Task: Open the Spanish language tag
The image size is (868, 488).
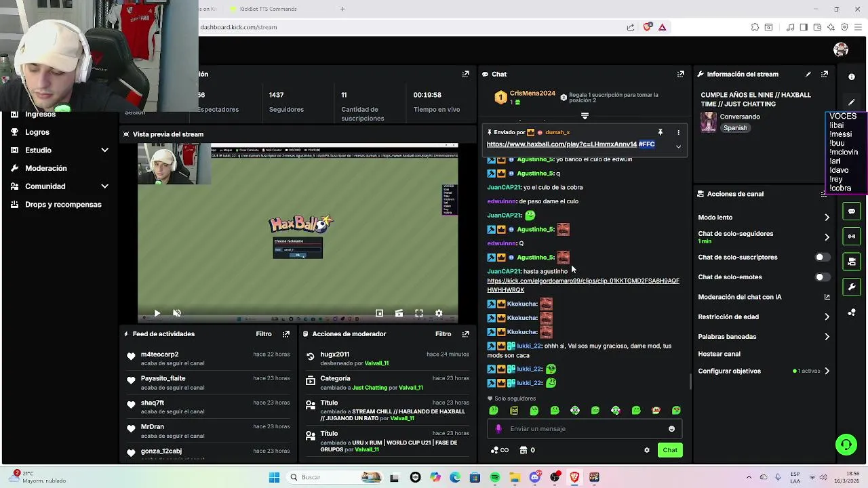Action: [x=735, y=128]
